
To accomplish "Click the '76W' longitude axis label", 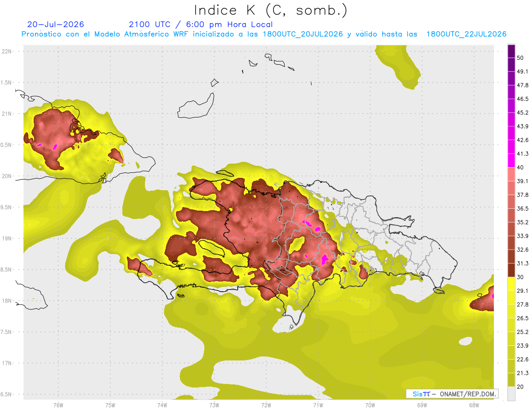I will tap(58, 405).
